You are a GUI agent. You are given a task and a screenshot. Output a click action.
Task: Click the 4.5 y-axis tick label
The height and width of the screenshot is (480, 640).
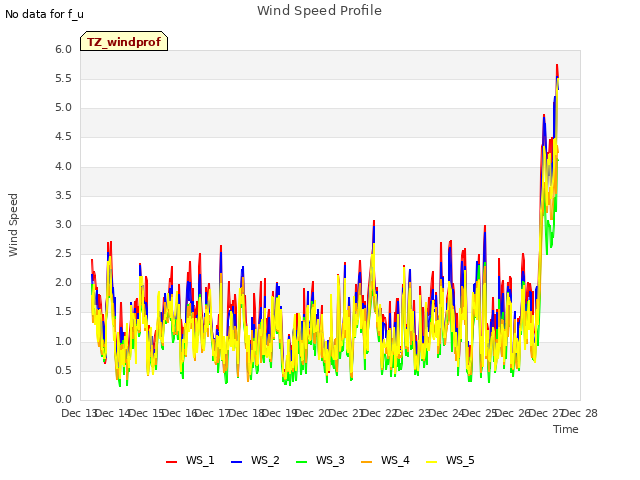click(63, 137)
